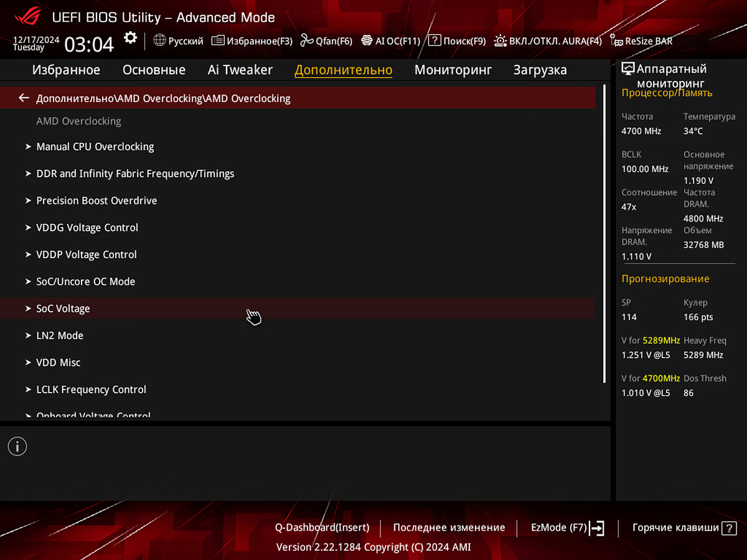Click the info icon in the help area
747x560 pixels.
tap(17, 446)
